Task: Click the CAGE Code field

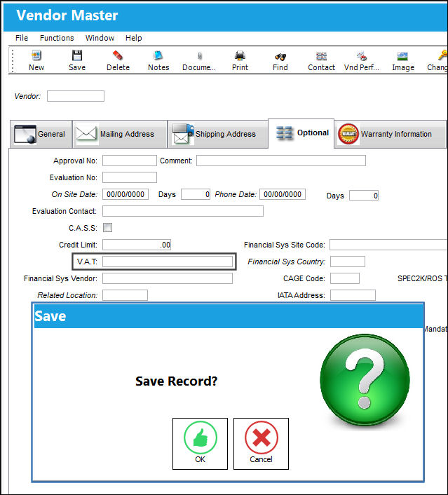Action: click(345, 278)
